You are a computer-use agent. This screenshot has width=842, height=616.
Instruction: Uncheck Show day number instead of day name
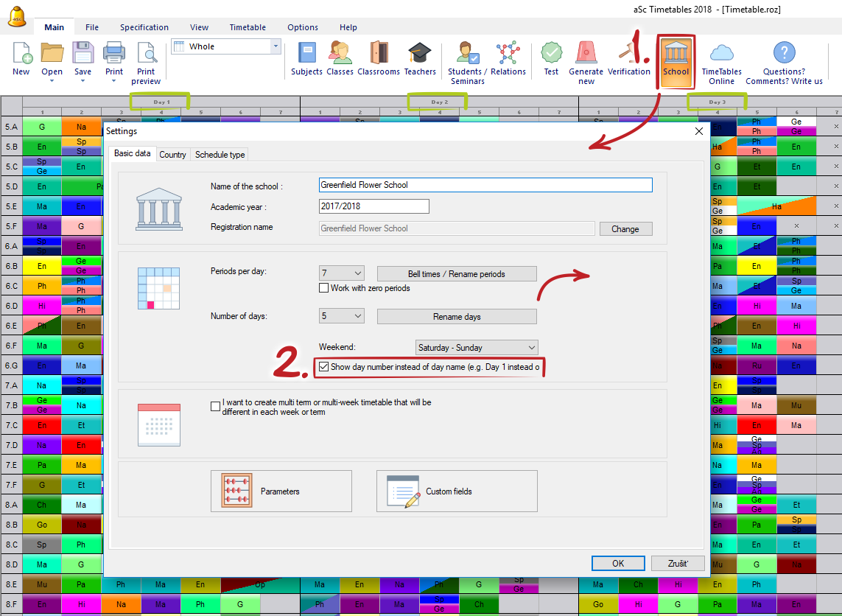pos(324,366)
